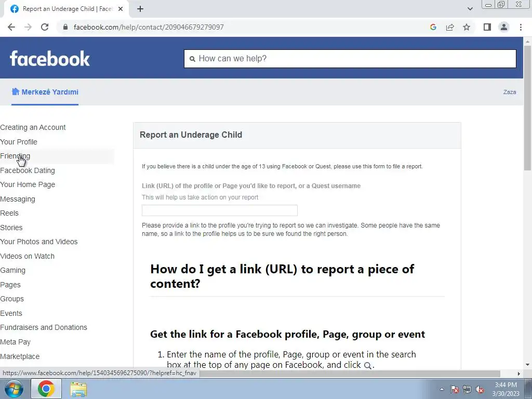The height and width of the screenshot is (399, 532).
Task: Click the profile URL input field
Action: 220,210
